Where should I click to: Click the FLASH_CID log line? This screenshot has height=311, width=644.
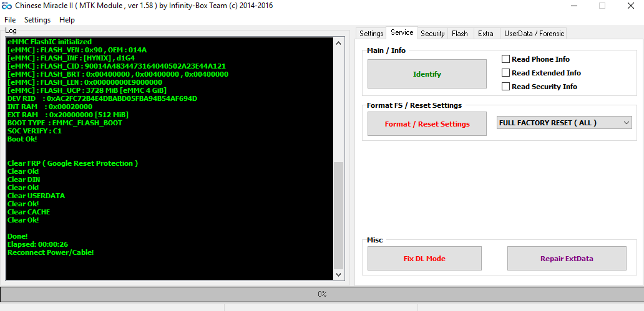click(x=117, y=66)
